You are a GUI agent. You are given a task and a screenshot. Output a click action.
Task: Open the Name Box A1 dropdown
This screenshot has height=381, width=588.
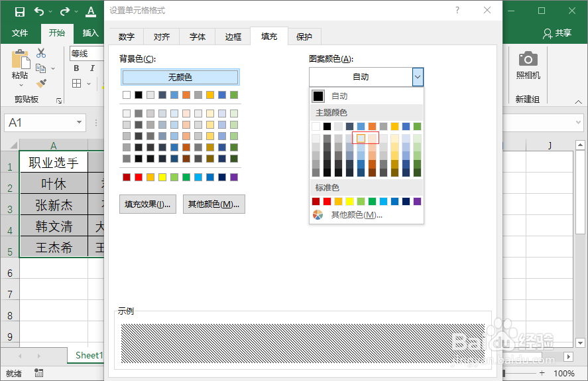(x=79, y=122)
